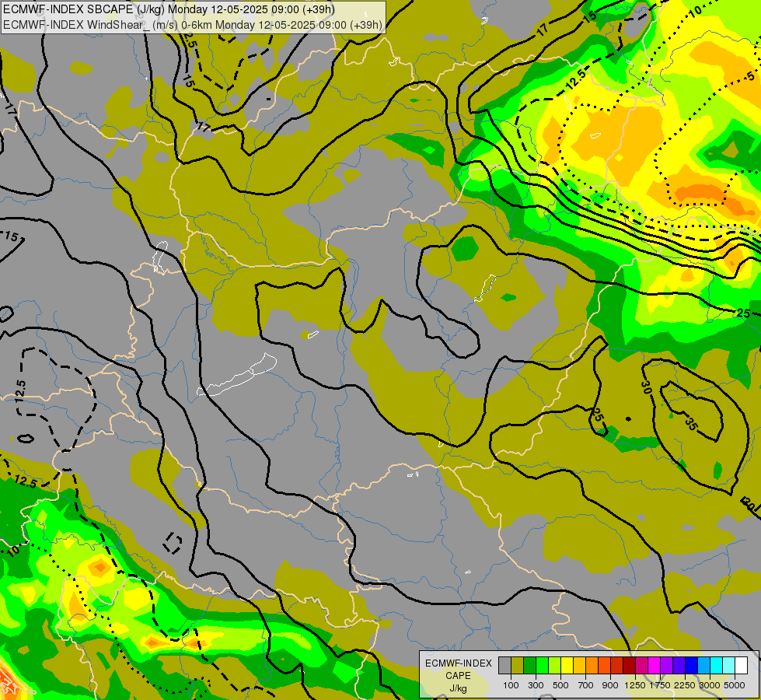Select the 5 dotted contour label

click(x=750, y=77)
